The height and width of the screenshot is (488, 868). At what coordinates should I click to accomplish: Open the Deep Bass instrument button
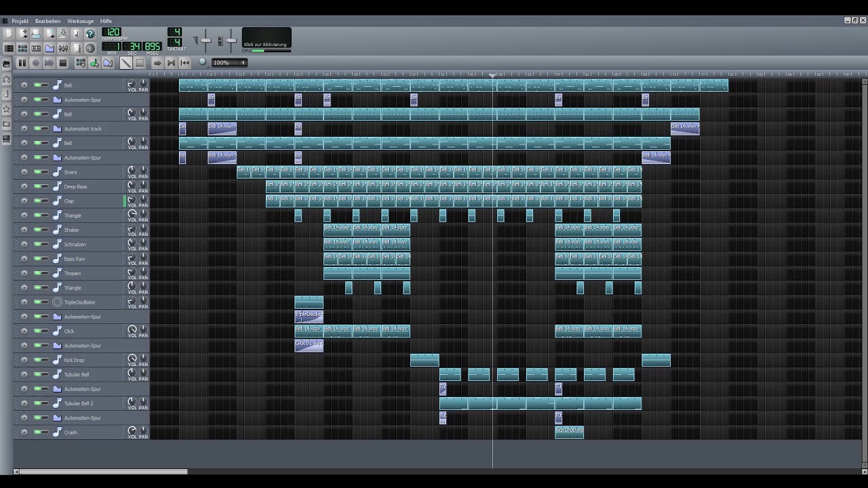[87, 186]
